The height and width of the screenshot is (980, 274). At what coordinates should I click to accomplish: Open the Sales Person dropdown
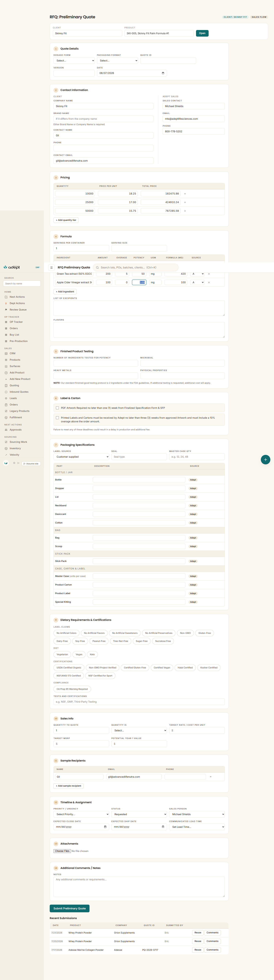[197, 814]
